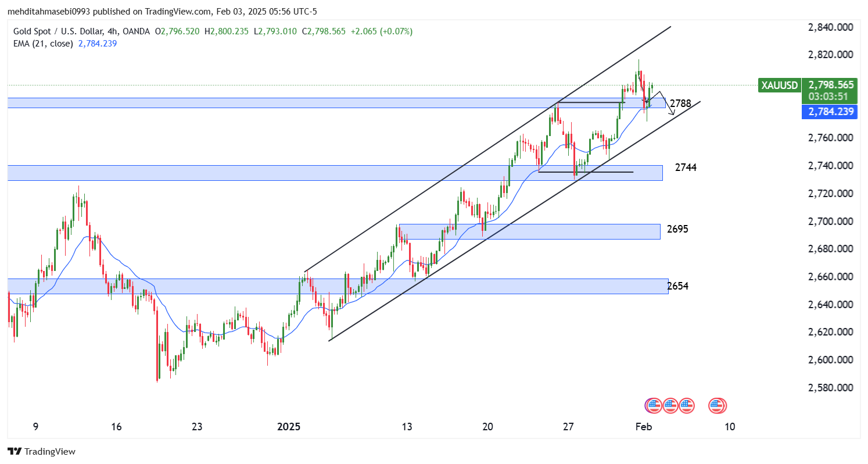Screen dimensions: 868x464
Task: Click the 2,740.000 price axis label
Action: pyautogui.click(x=830, y=166)
